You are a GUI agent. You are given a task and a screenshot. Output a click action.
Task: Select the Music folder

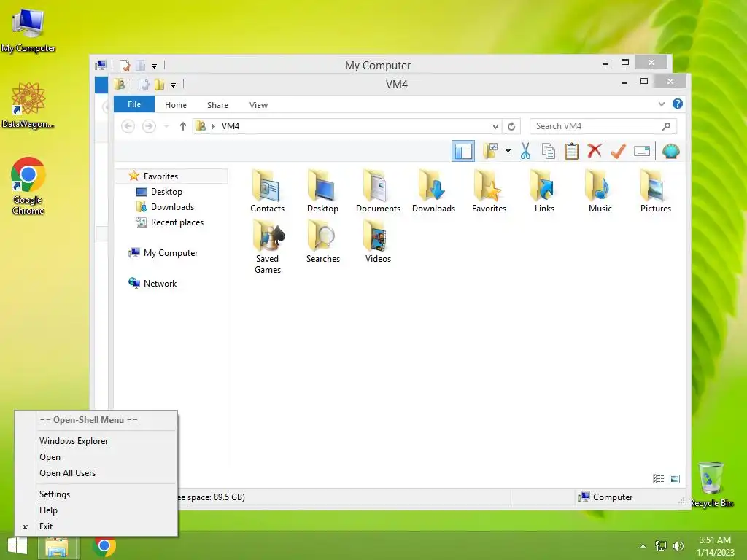click(600, 192)
